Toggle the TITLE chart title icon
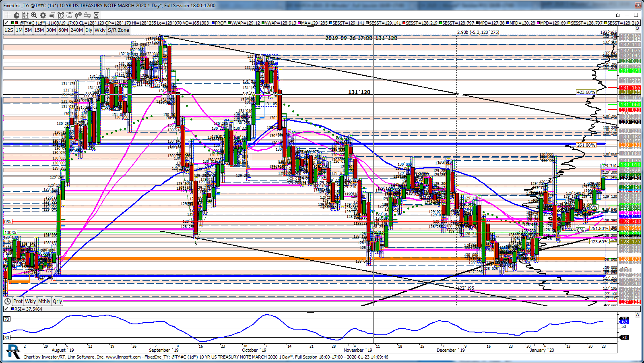Screen dimensions: 644x363 (70, 15)
